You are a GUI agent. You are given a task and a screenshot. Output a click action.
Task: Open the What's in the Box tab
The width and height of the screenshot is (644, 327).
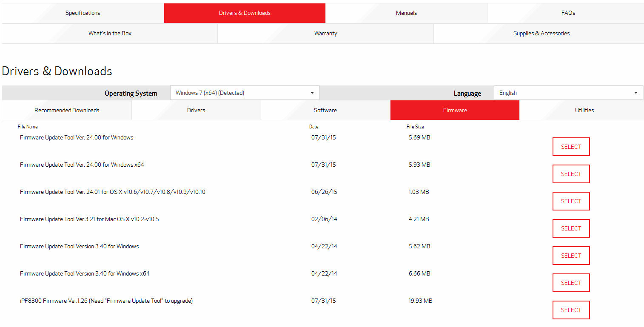(x=109, y=33)
